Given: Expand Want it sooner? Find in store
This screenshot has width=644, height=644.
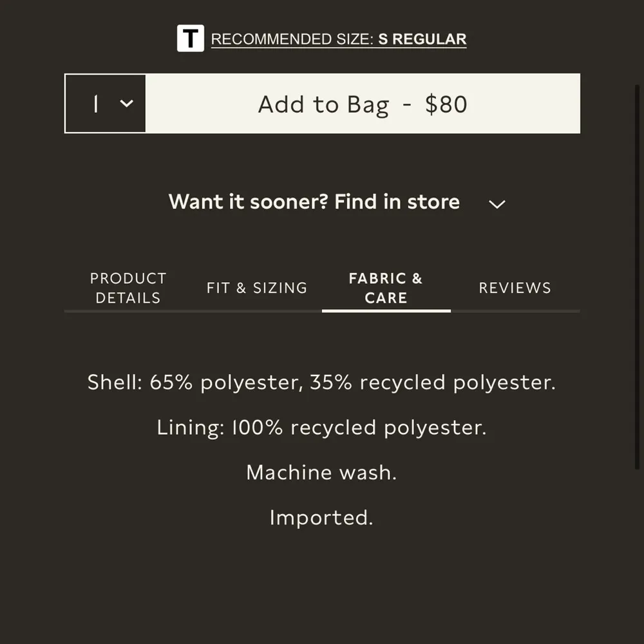Looking at the screenshot, I should (314, 202).
